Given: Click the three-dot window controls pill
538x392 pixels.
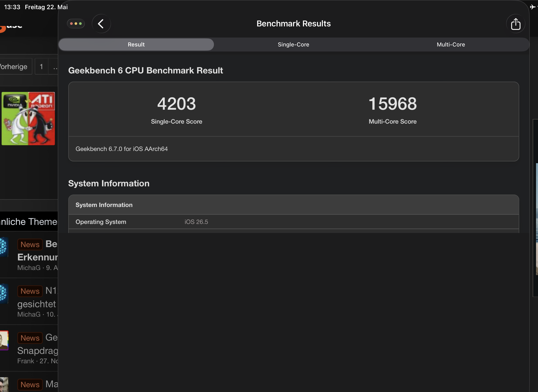Looking at the screenshot, I should coord(76,24).
